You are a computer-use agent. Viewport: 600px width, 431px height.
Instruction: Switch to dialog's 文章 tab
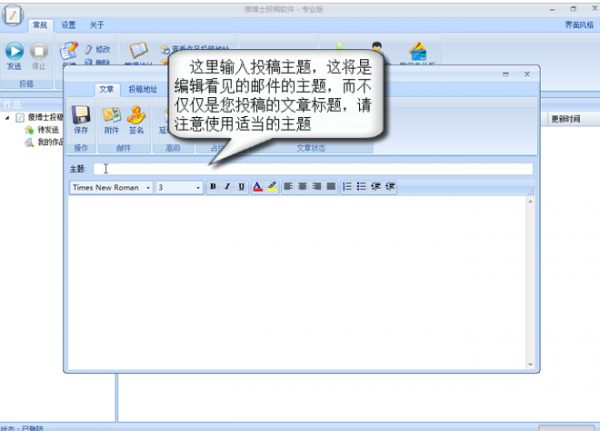(x=107, y=90)
